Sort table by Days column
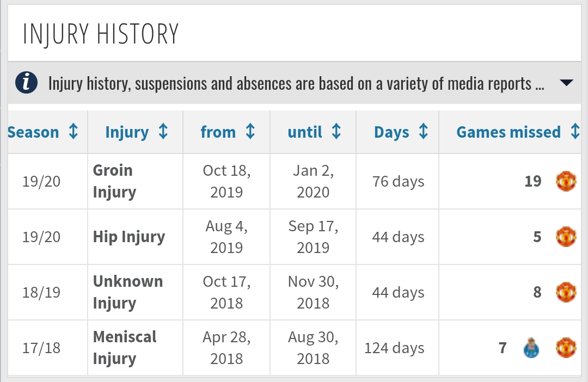 (391, 132)
